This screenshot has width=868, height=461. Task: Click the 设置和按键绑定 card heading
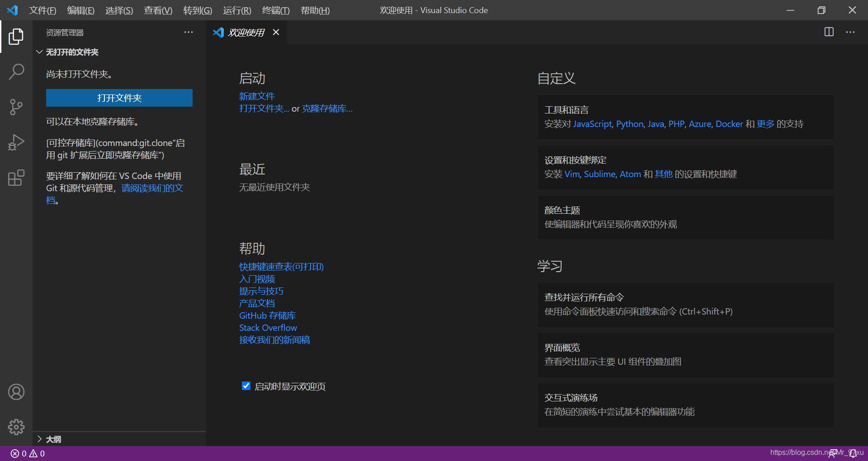tap(576, 160)
